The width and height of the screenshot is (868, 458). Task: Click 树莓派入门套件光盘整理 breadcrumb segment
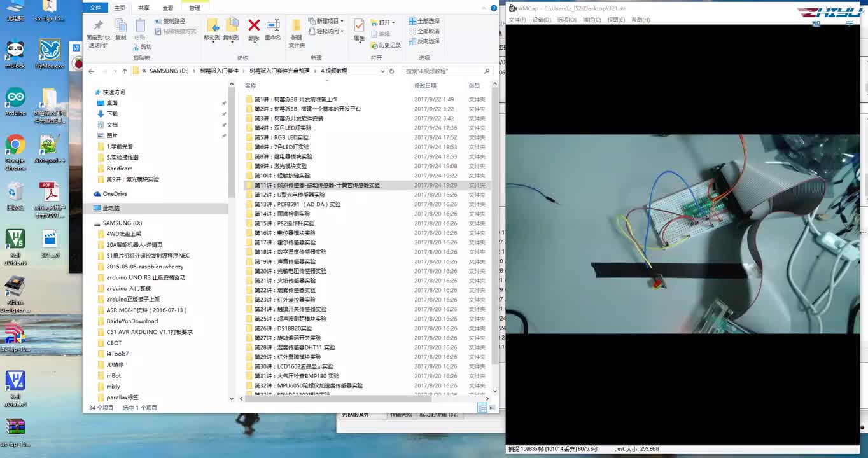tap(279, 71)
